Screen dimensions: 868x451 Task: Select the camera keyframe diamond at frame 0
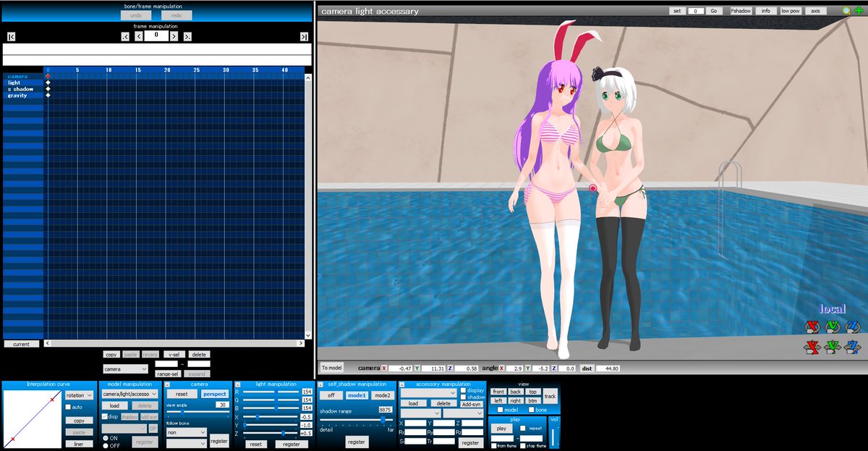click(48, 76)
